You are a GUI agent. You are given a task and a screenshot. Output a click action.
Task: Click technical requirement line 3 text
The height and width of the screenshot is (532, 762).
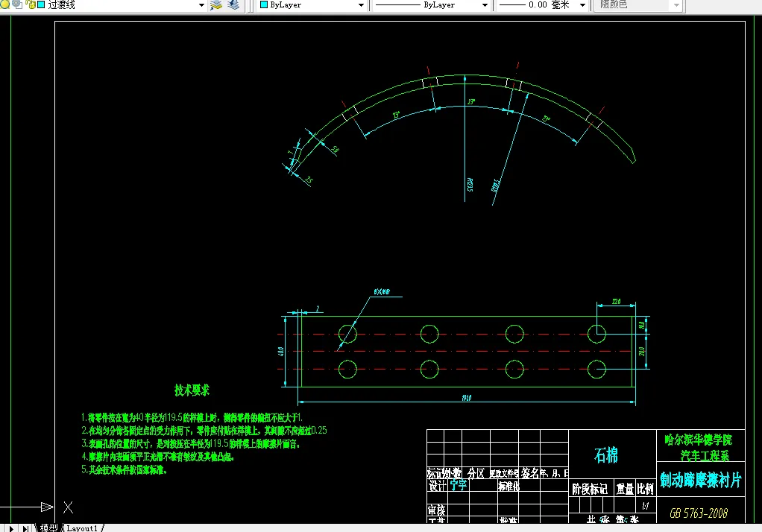[191, 443]
